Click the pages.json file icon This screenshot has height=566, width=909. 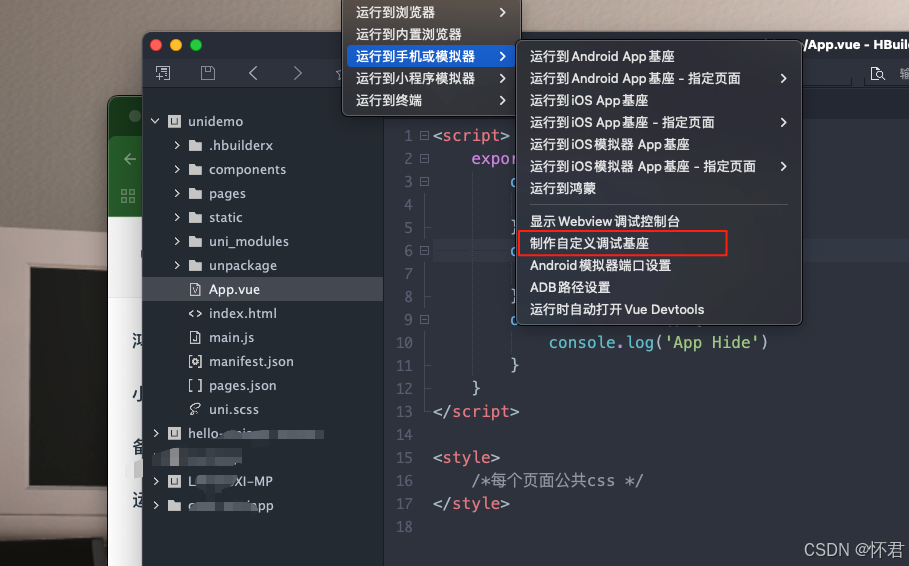point(195,385)
